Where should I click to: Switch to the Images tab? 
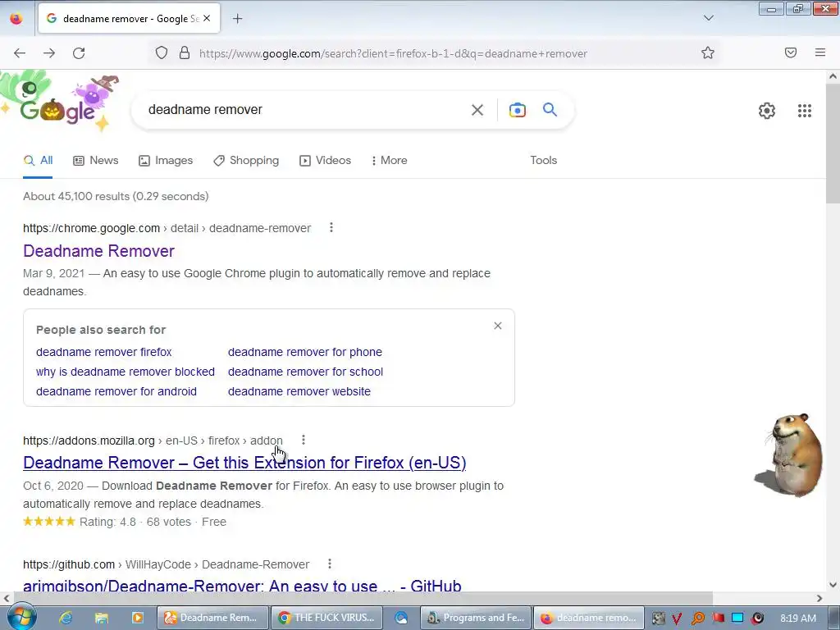[166, 161]
